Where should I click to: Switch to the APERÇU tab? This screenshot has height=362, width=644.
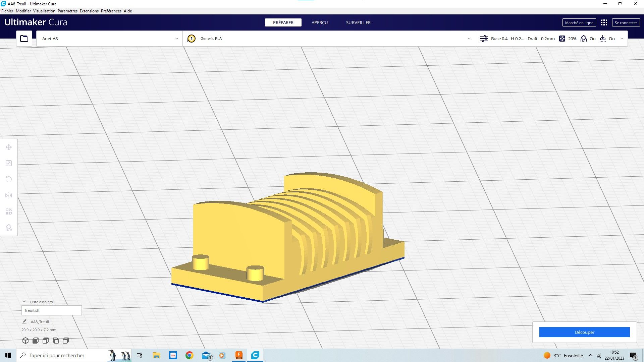(319, 22)
